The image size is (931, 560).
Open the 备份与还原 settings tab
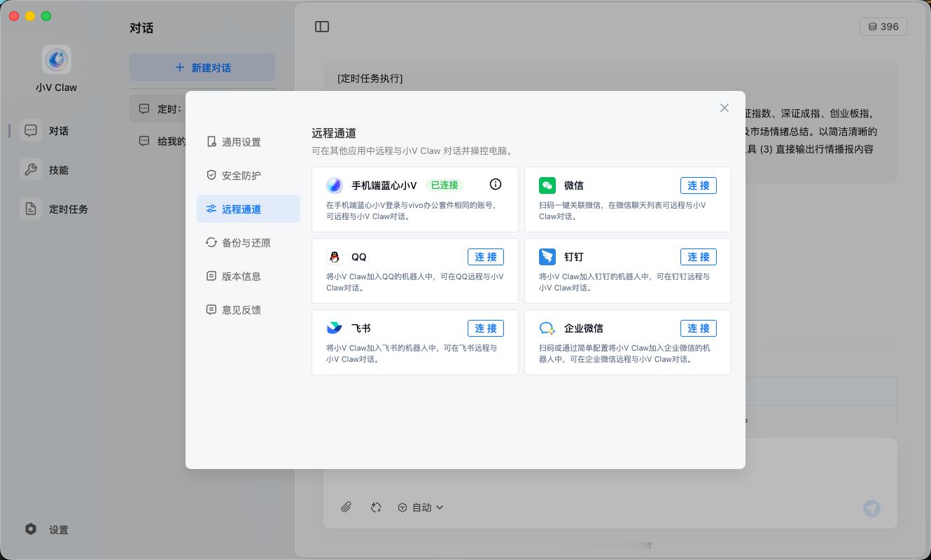tap(248, 243)
